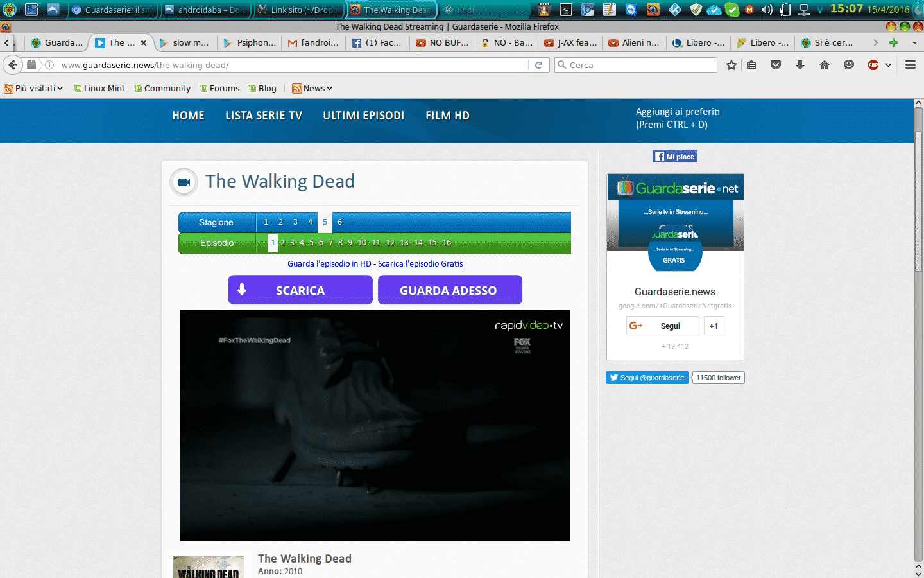This screenshot has height=578, width=924.
Task: Click Facebook Mi piace button
Action: 675,157
